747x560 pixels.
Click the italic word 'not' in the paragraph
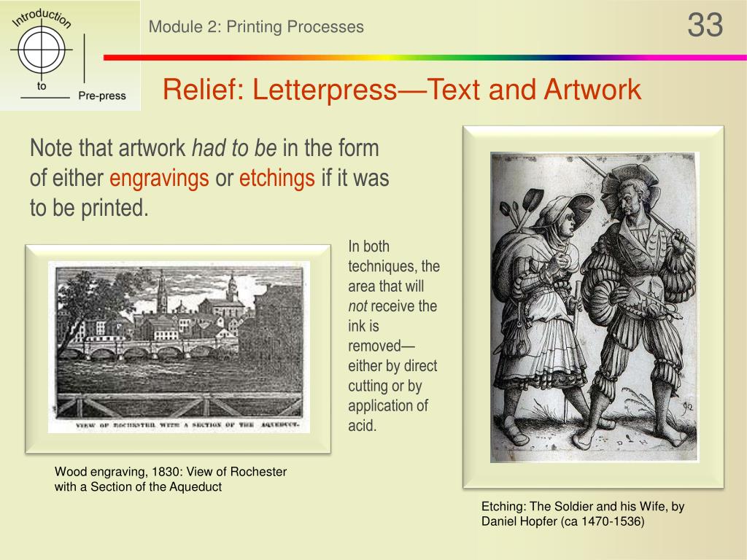357,306
